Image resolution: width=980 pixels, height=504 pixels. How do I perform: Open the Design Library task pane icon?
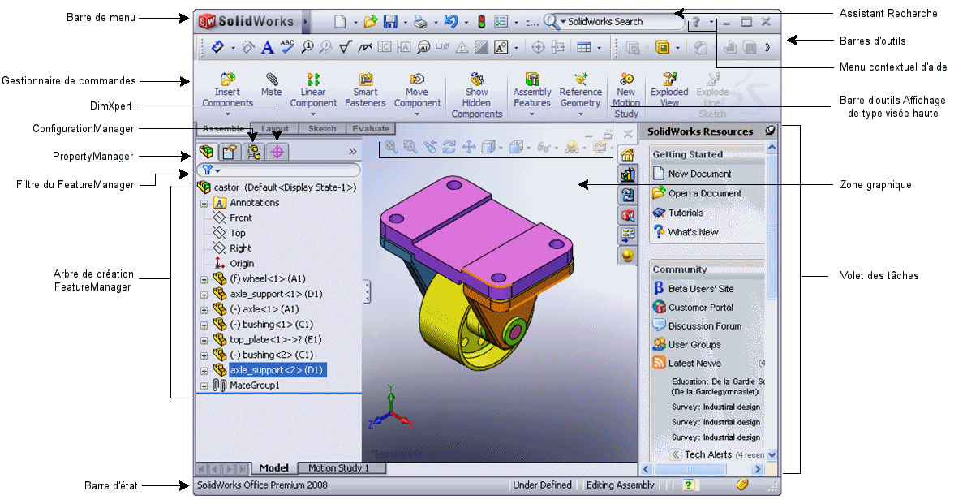[x=628, y=174]
